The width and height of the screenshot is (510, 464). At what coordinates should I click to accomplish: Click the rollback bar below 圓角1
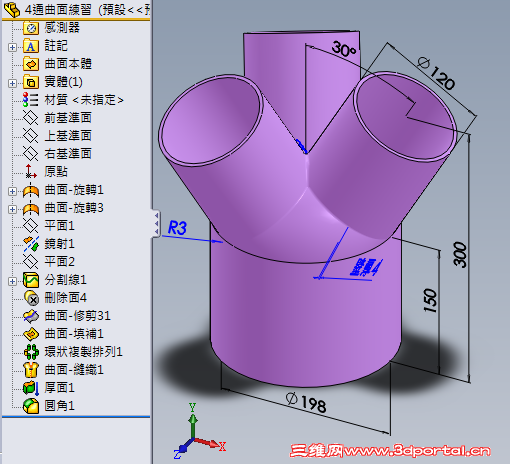[x=76, y=417]
